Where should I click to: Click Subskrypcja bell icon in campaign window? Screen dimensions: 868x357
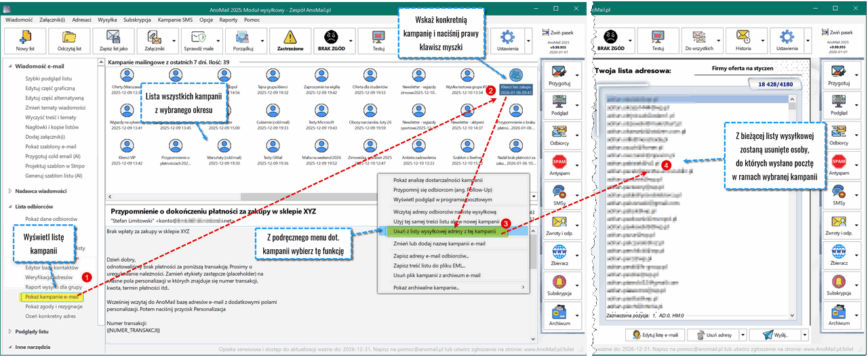(559, 282)
